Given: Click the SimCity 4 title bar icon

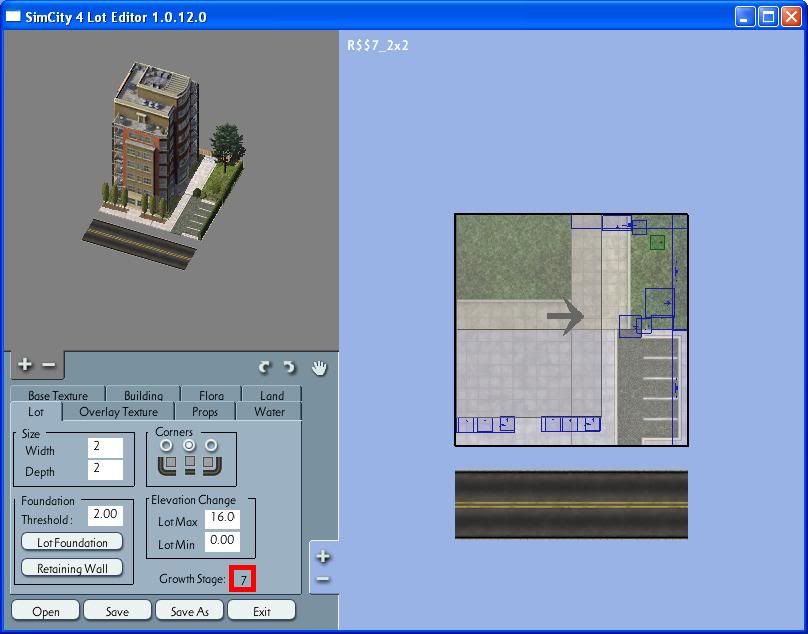Looking at the screenshot, I should (x=13, y=16).
